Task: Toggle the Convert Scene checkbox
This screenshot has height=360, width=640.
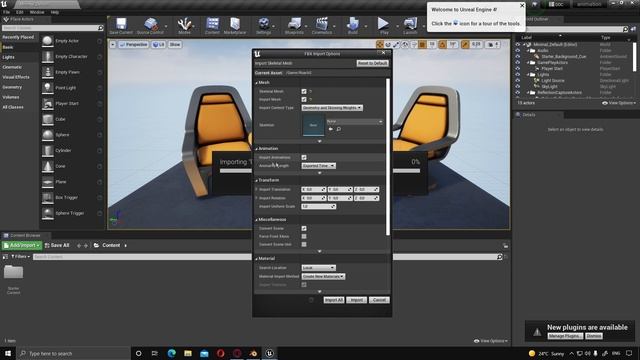Action: point(304,228)
